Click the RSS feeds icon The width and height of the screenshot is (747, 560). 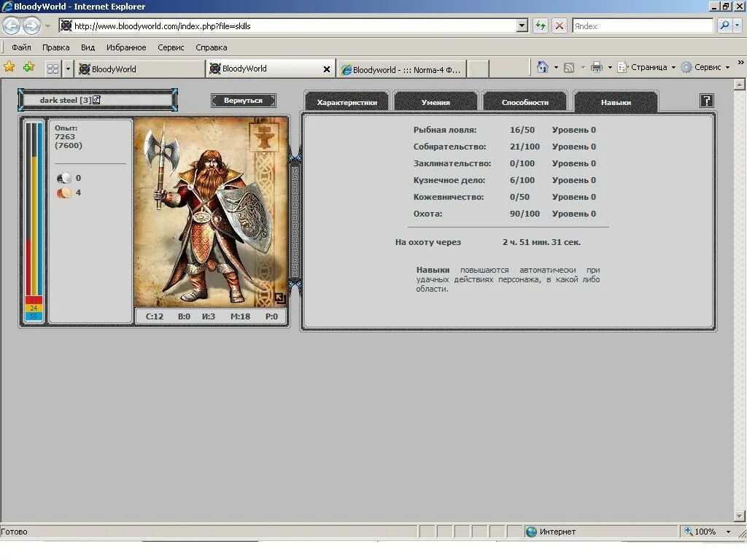[x=569, y=68]
